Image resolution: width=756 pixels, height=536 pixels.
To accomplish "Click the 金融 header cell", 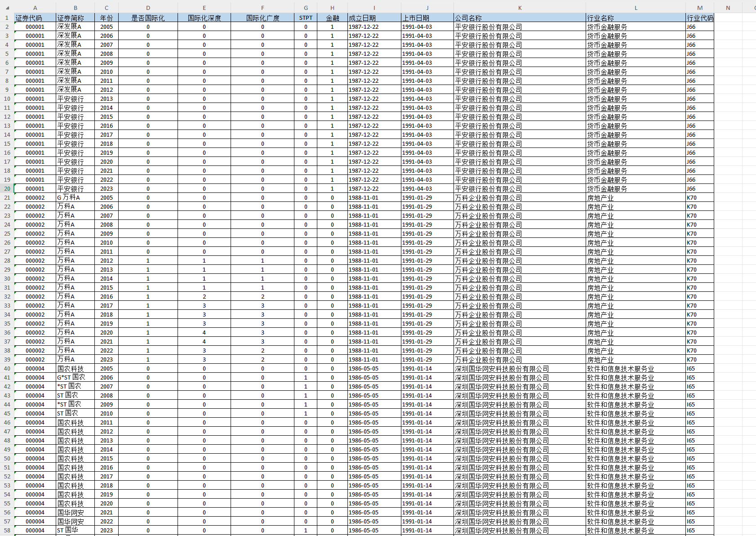I will [x=332, y=18].
